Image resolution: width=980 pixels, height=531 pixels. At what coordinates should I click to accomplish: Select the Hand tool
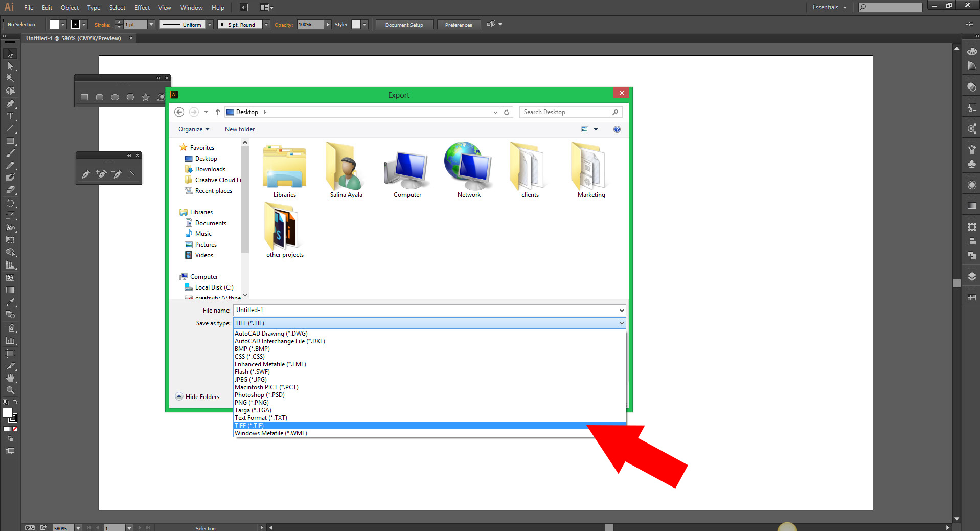[x=10, y=378]
